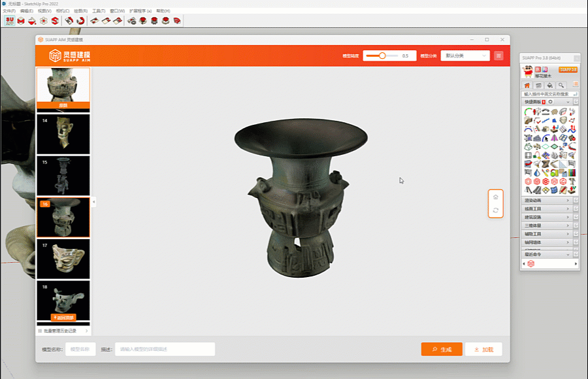This screenshot has height=379, width=588.
Task: Collapse the thumbnail sidebar with the arrow handle
Action: coord(93,203)
